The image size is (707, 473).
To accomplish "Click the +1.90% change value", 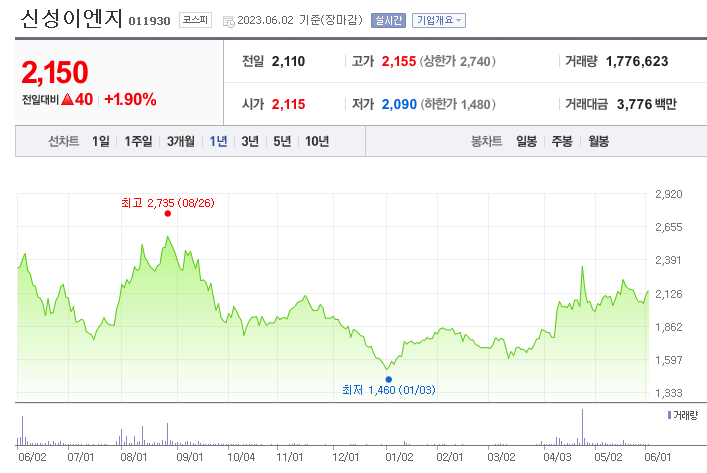I will 130,99.
